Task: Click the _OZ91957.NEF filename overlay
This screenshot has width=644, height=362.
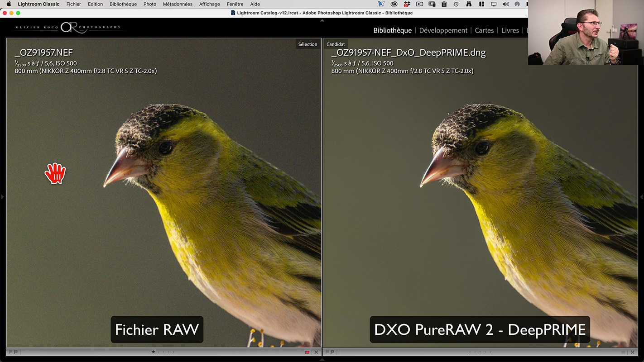Action: [43, 52]
